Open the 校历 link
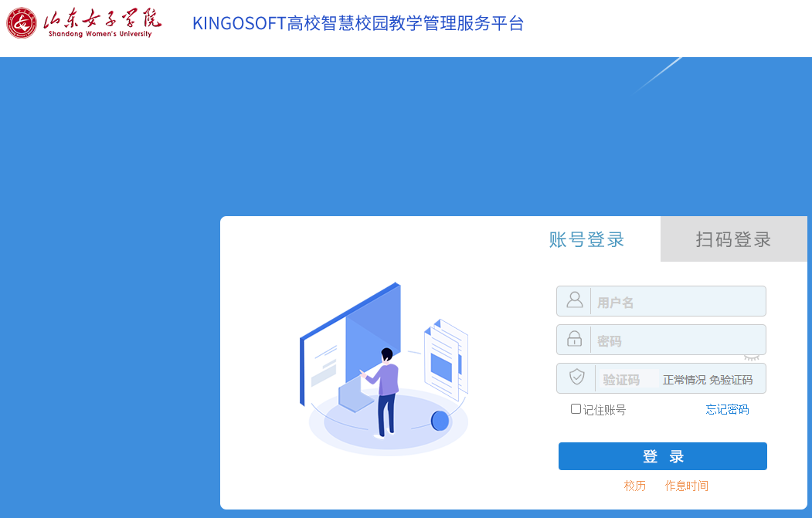Viewport: 812px width, 518px height. [x=635, y=486]
